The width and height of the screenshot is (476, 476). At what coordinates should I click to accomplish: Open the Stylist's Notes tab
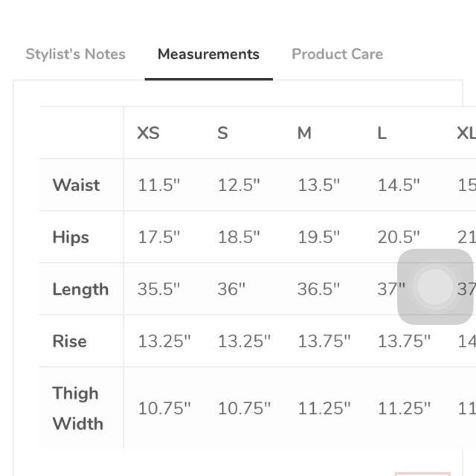[x=75, y=54]
